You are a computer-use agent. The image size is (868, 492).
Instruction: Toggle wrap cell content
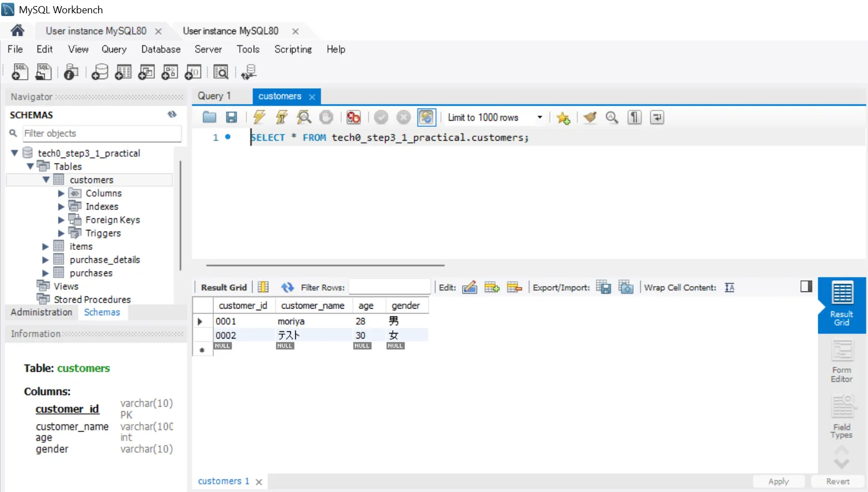coord(730,287)
